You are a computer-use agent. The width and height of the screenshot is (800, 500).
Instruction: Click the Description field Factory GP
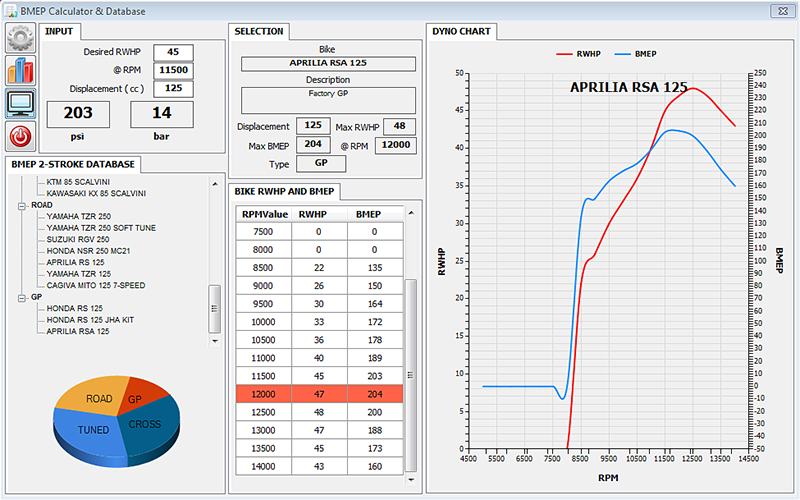(x=328, y=100)
